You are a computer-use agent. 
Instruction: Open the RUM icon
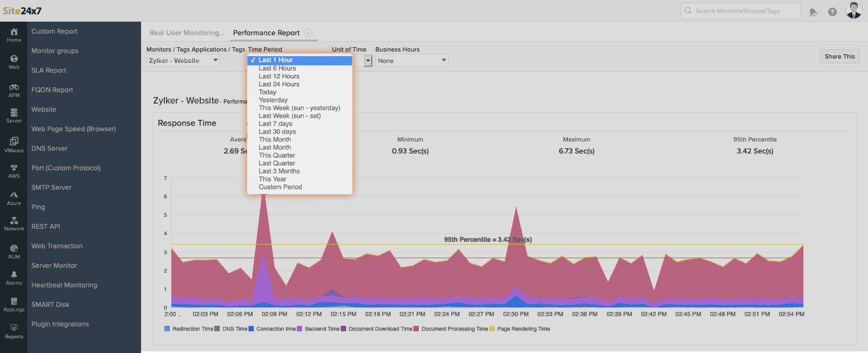tap(14, 248)
